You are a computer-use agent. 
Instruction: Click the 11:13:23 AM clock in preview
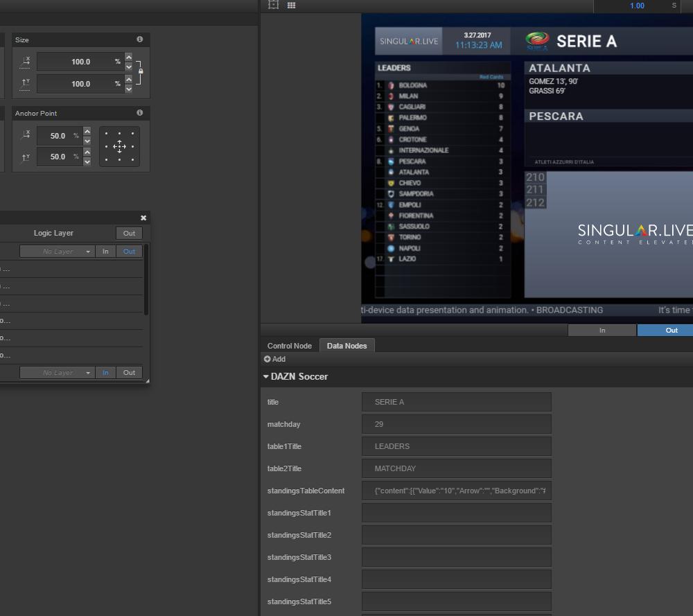pyautogui.click(x=479, y=45)
